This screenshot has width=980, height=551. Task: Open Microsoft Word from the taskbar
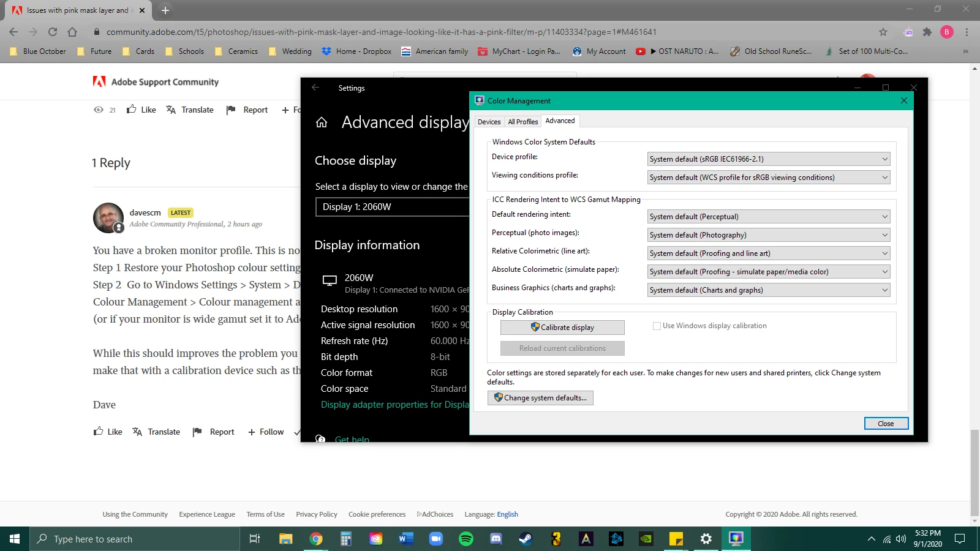[x=406, y=539]
